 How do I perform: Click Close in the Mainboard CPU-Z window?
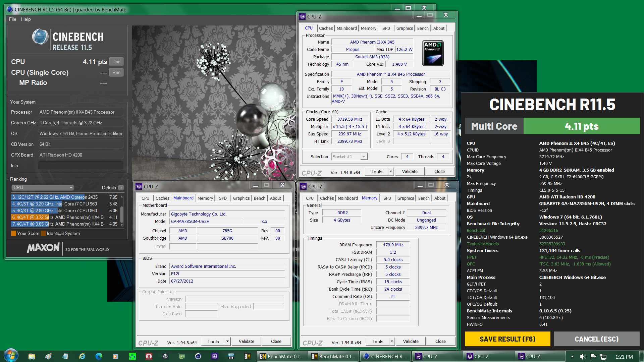[x=276, y=341]
